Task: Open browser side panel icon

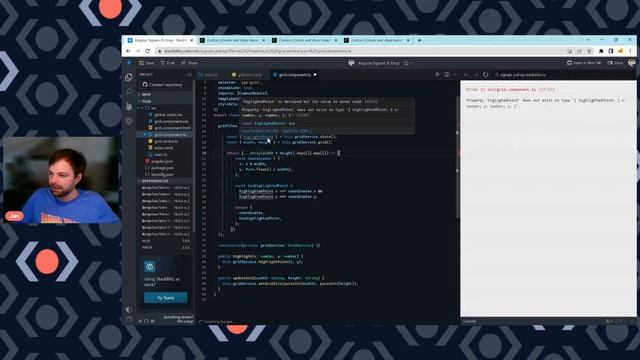Action: coord(611,51)
